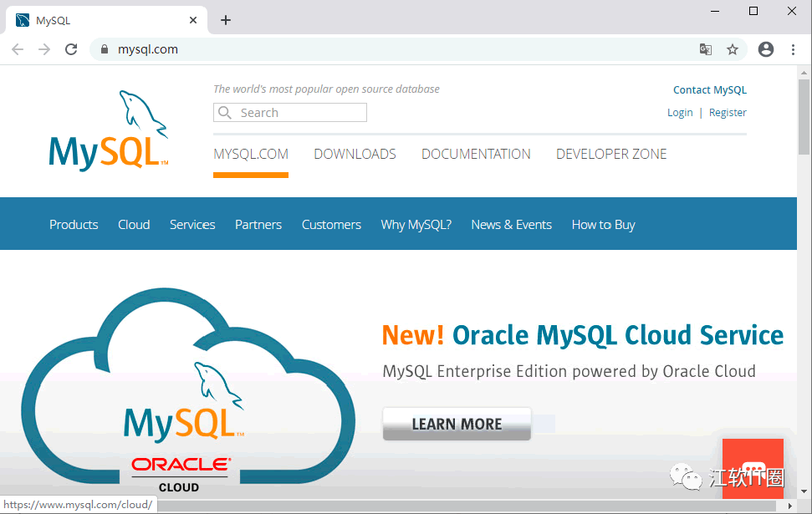
Task: Open the Cloud menu item
Action: point(134,225)
